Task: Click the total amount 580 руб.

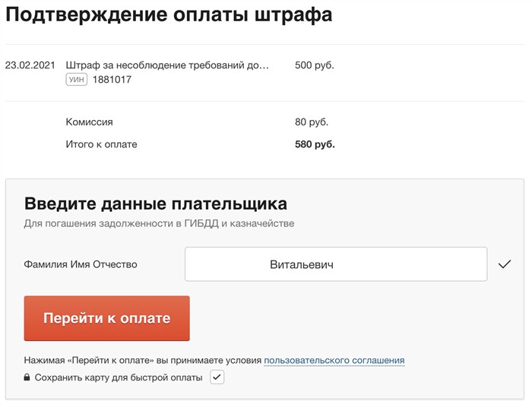Action: click(x=315, y=144)
